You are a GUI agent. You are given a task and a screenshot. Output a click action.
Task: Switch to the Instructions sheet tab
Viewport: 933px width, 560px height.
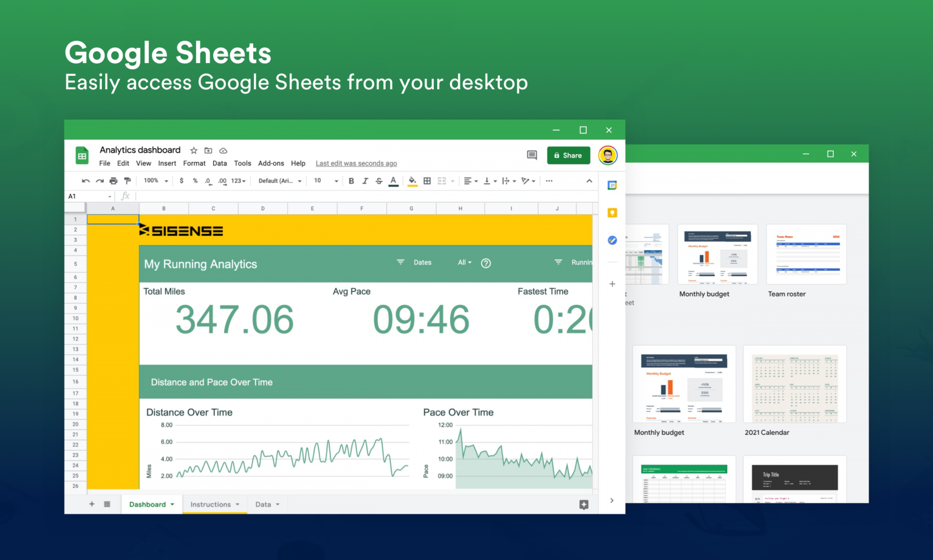tap(215, 504)
